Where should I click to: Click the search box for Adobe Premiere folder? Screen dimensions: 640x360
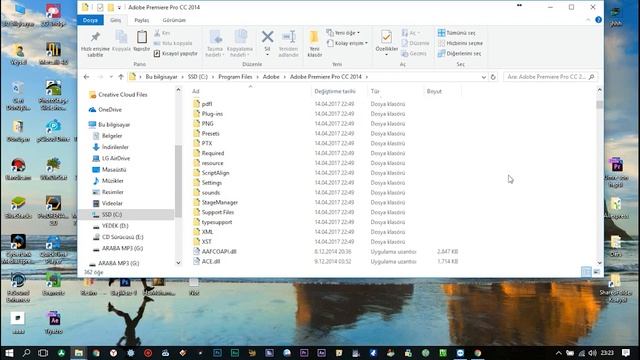(x=551, y=77)
